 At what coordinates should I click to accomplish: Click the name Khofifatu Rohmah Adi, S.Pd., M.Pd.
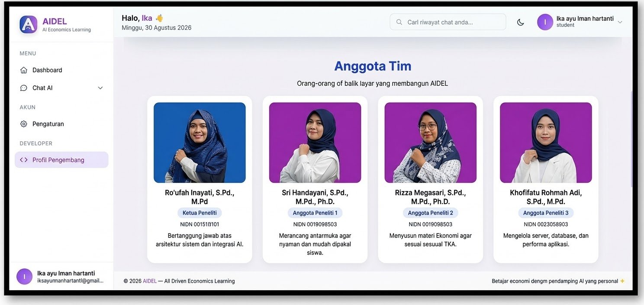[x=546, y=197]
